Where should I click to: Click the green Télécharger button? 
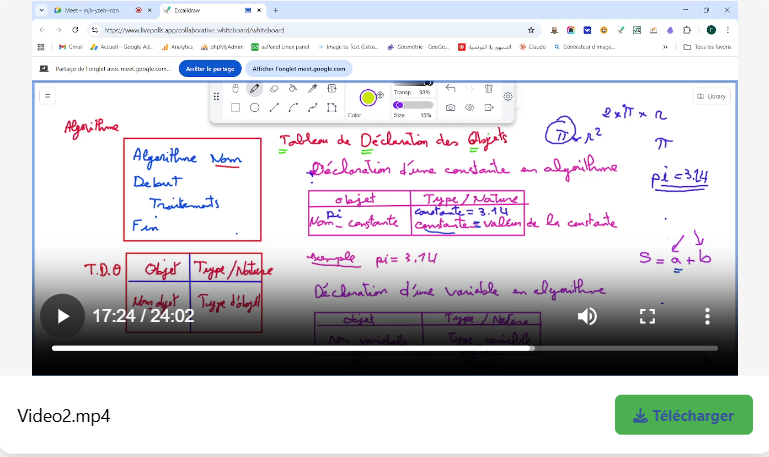tap(683, 415)
